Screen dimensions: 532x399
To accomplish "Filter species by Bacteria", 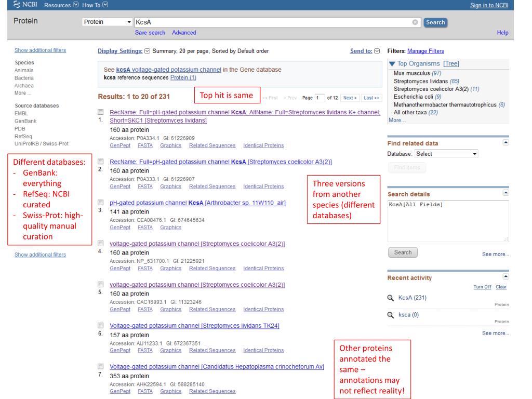I will (24, 78).
